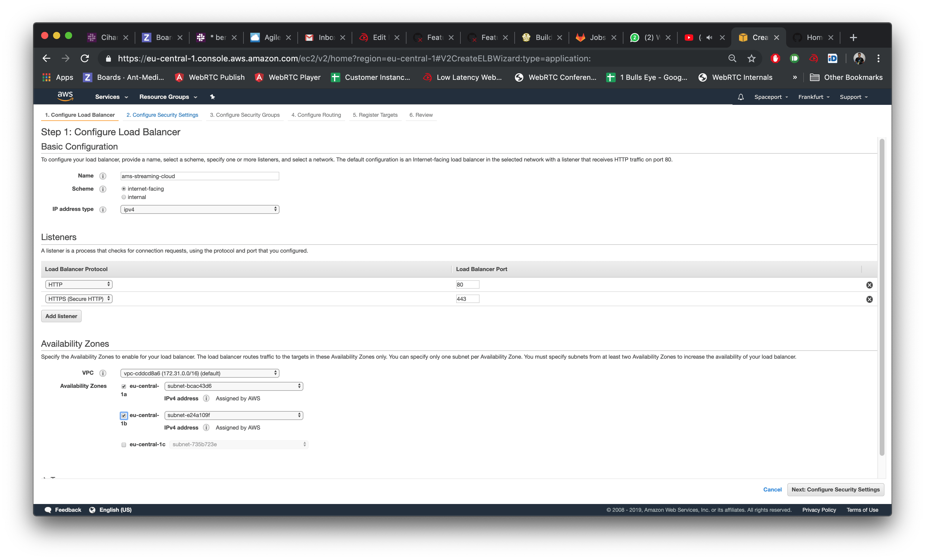Click info icon for eu-central-1a IPv4 address

click(206, 398)
